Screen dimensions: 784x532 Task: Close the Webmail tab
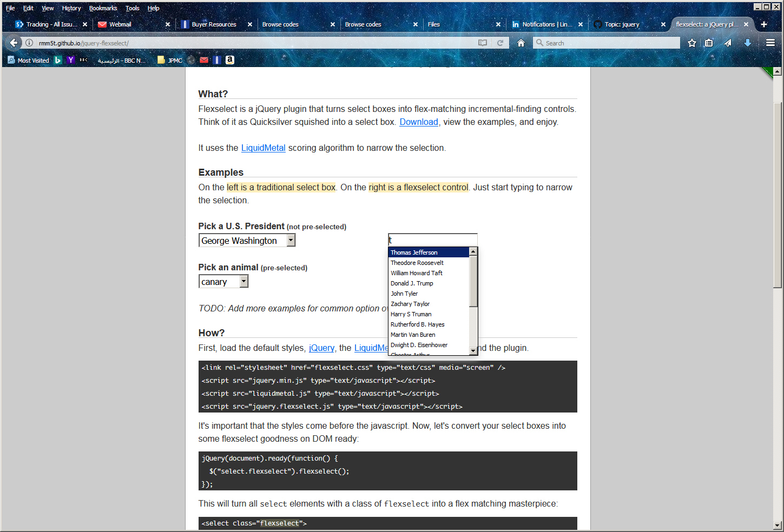point(168,24)
